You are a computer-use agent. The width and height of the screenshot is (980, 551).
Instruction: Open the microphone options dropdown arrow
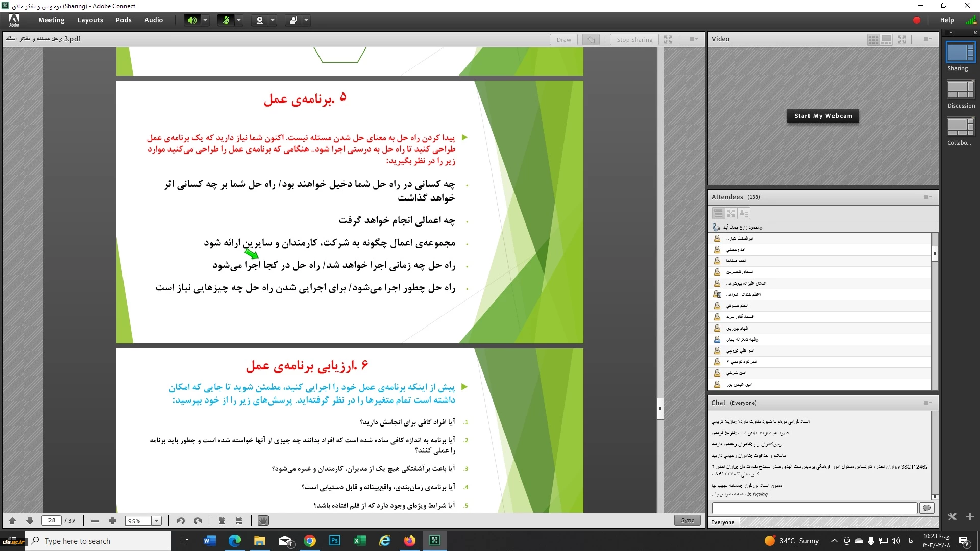pyautogui.click(x=239, y=20)
